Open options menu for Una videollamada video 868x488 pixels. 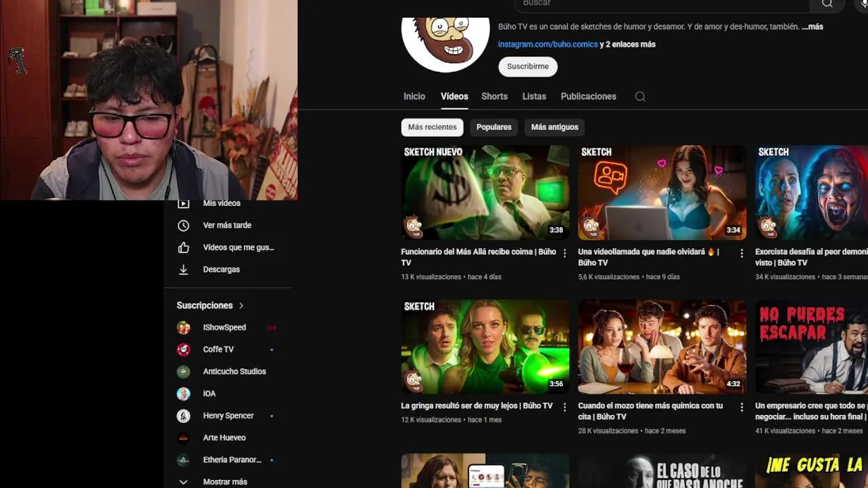(x=741, y=253)
